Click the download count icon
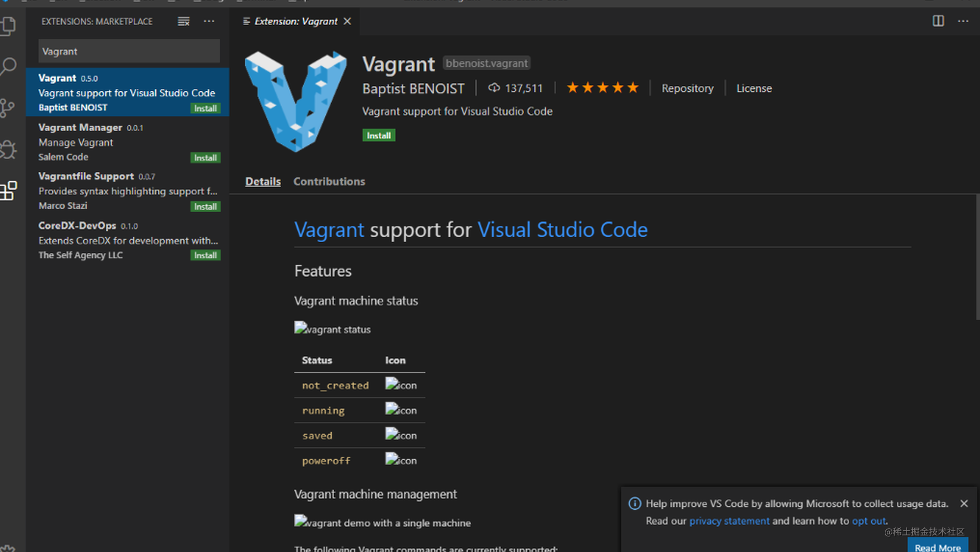This screenshot has height=552, width=980. pos(494,88)
